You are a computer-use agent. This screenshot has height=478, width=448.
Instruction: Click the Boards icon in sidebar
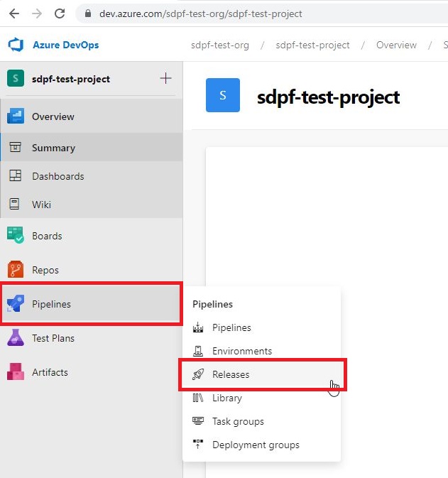click(x=16, y=236)
